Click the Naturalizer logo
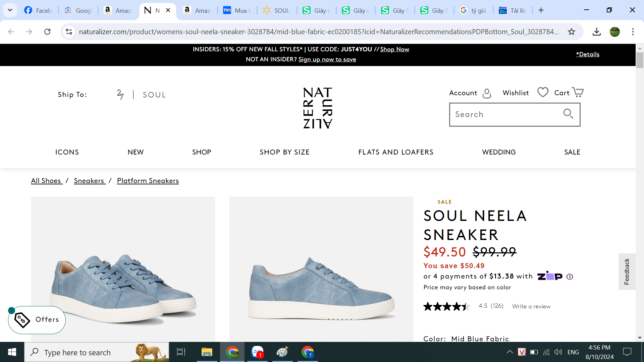This screenshot has width=644, height=362. click(317, 108)
